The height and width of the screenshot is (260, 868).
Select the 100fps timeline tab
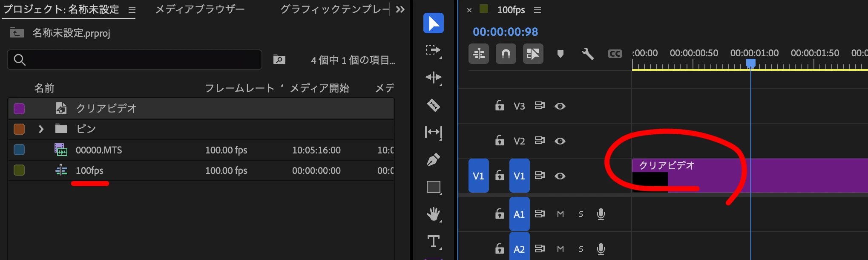click(511, 10)
